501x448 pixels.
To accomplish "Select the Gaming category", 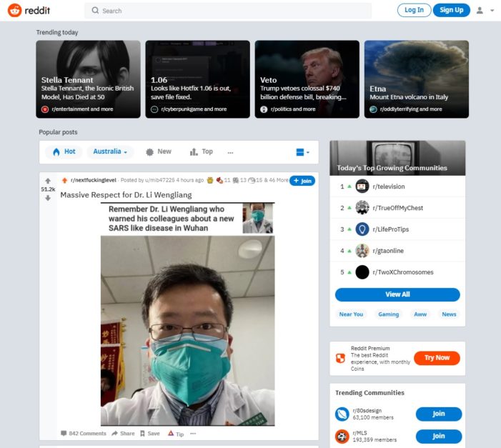I will pos(388,314).
